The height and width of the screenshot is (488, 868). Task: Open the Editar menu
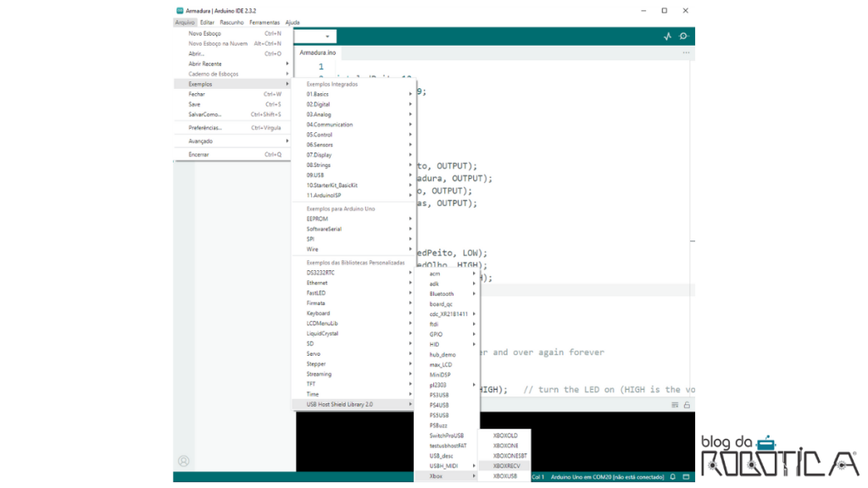pos(207,23)
